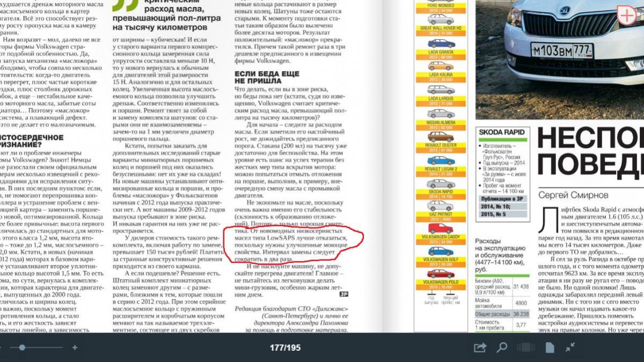This screenshot has height=362, width=644.
Task: Click the "VOLKSWAGEN CADDY" label
Action: (441, 236)
